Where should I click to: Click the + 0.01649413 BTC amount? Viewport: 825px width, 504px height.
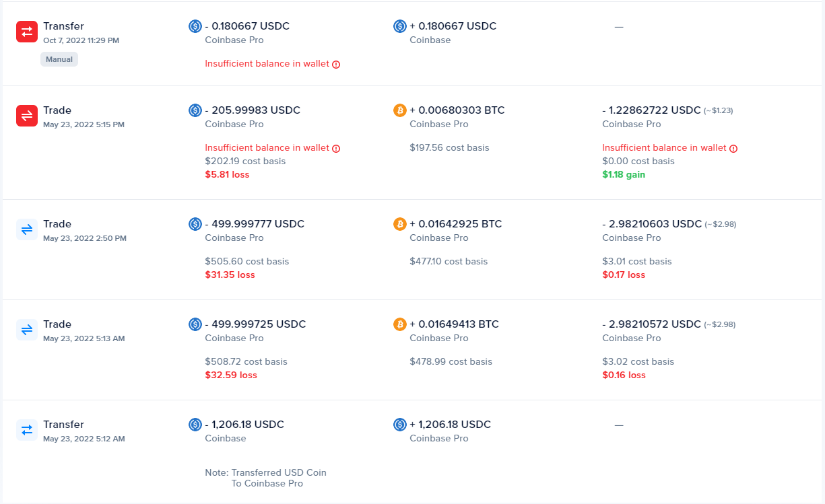[455, 324]
